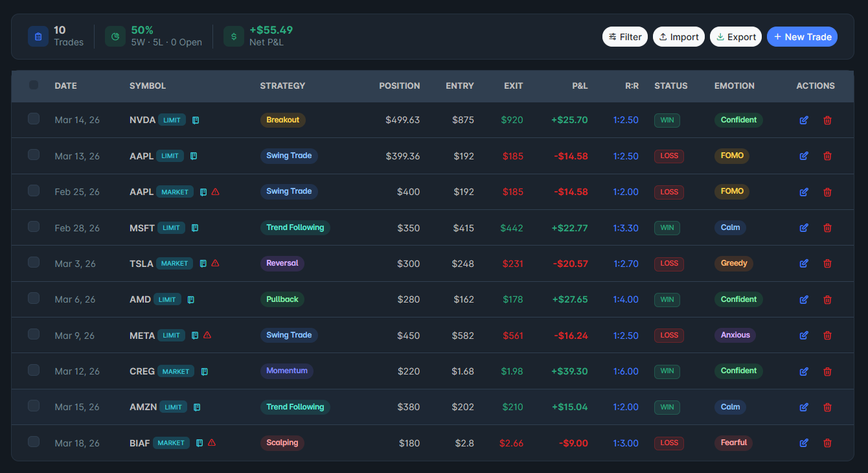The width and height of the screenshot is (868, 473).
Task: Click the +$39.30 P&L value
Action: [x=569, y=371]
